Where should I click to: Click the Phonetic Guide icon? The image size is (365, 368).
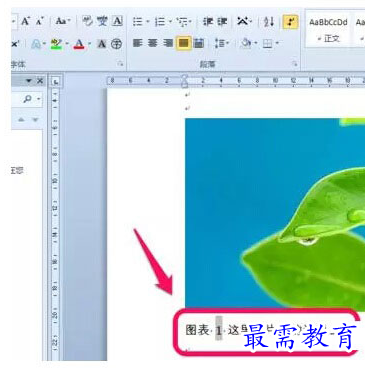102,22
